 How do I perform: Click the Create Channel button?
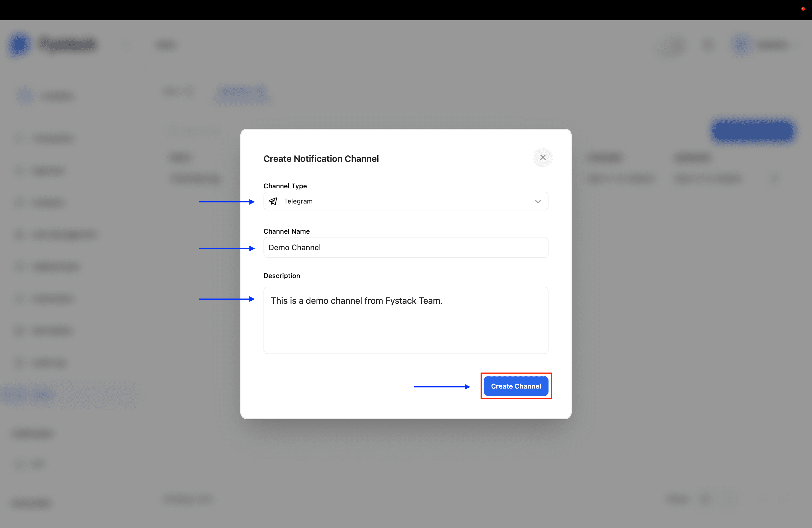click(x=516, y=386)
